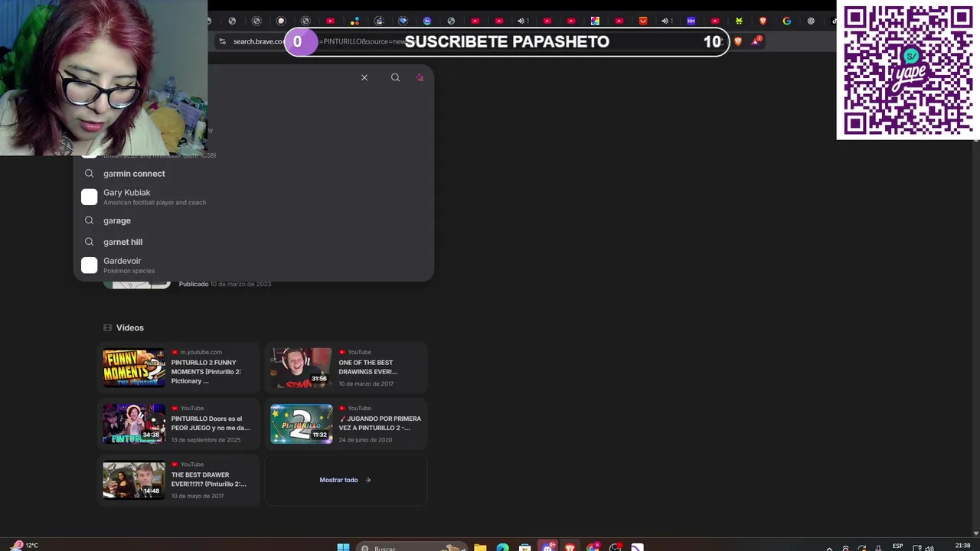Click the '10 de marzo de 2017' date

point(366,383)
